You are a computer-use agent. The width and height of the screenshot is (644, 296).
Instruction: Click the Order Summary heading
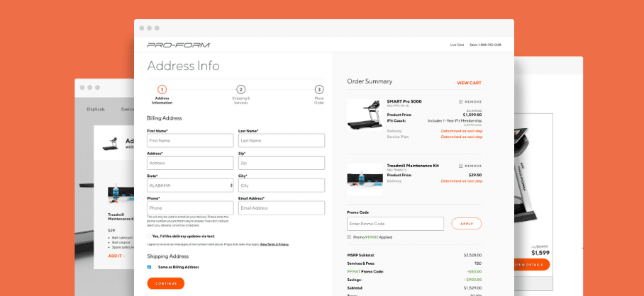(x=370, y=81)
